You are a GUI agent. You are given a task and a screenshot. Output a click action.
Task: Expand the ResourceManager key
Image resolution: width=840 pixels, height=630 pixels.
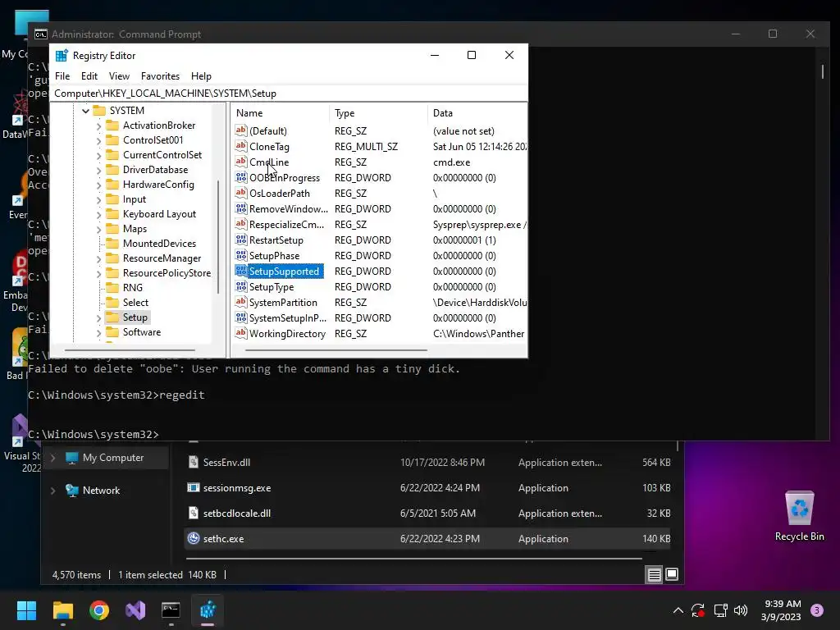point(99,258)
